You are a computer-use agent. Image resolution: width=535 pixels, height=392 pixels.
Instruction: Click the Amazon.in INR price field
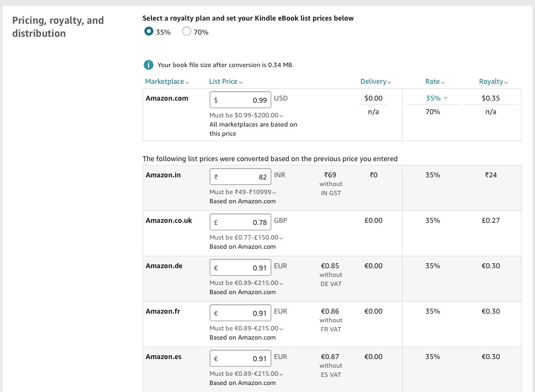coord(240,176)
